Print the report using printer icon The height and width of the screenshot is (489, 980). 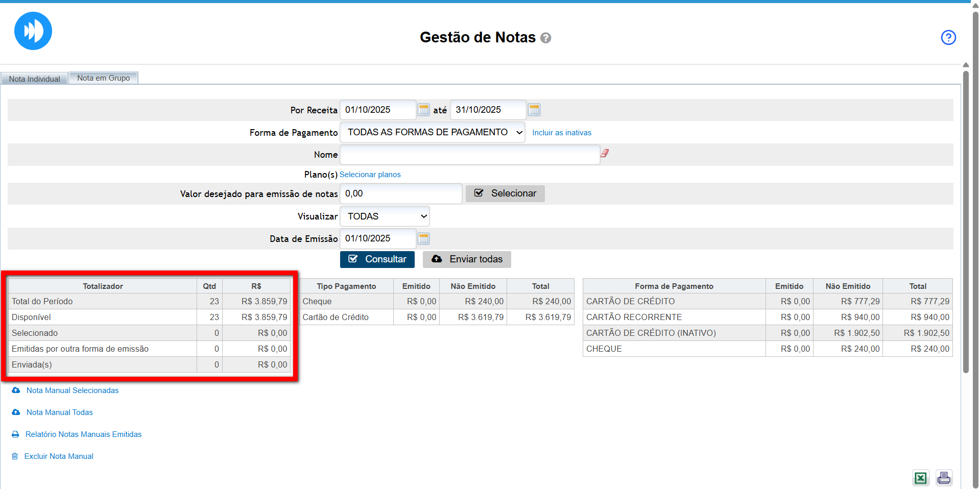[x=944, y=478]
